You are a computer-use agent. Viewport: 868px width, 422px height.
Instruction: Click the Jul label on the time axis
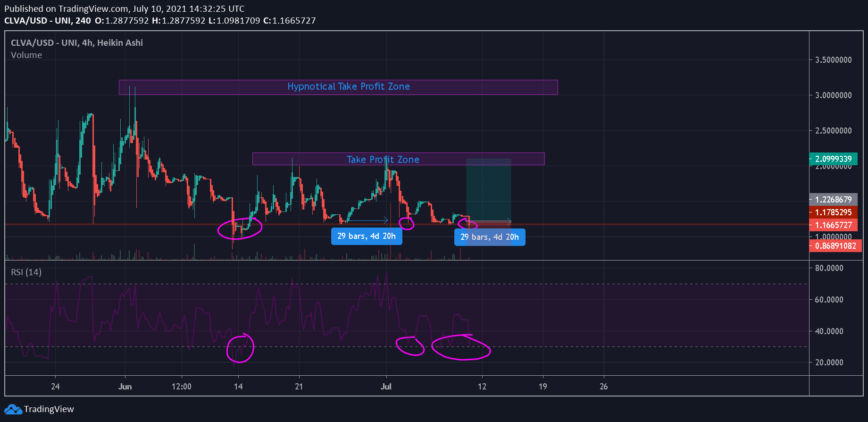pos(386,387)
